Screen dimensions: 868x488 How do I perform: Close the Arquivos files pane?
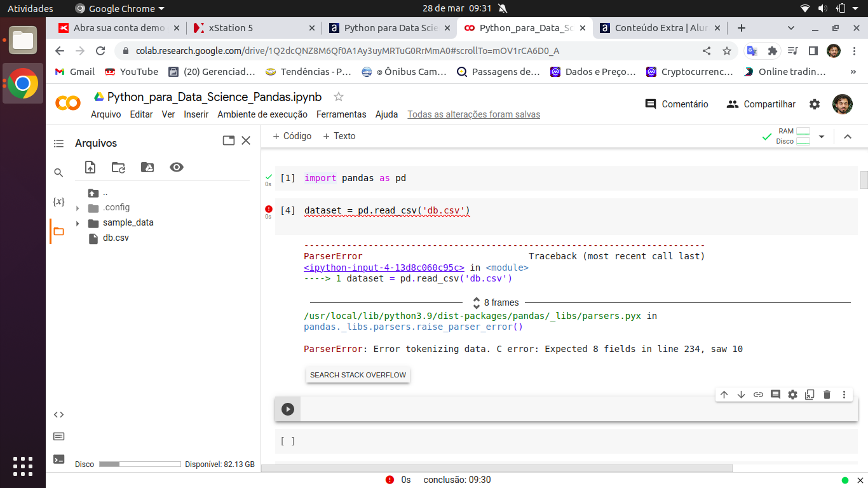pos(247,141)
